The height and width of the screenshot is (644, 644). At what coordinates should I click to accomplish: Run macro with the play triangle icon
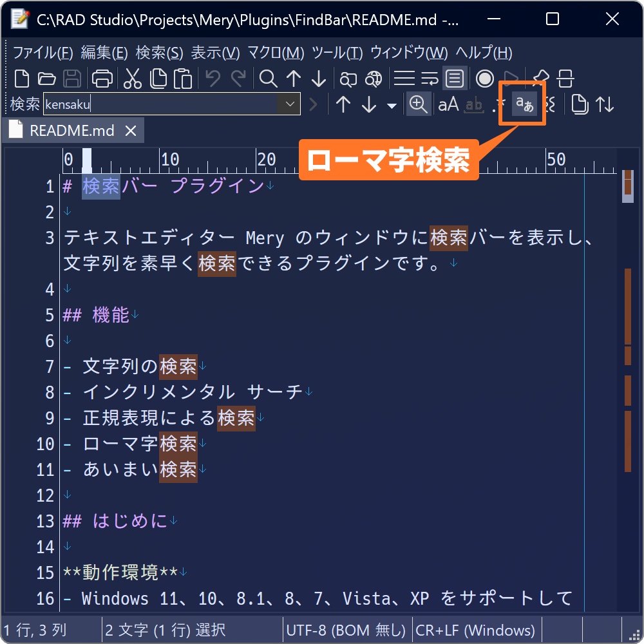coord(511,77)
